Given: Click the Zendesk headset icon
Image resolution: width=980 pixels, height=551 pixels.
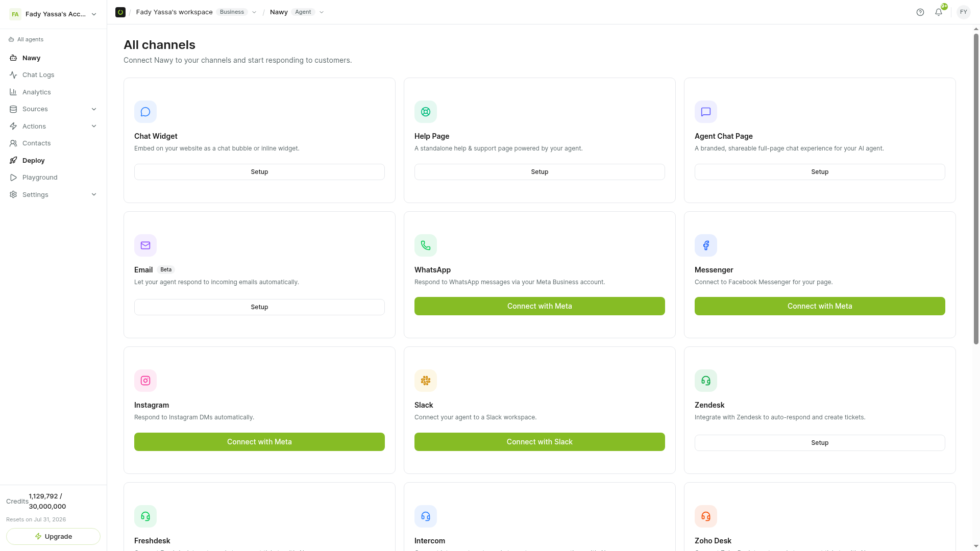Looking at the screenshot, I should [706, 381].
